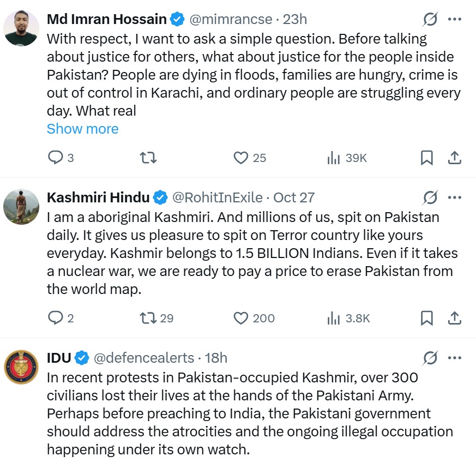Open more options for Imran Hossain's post

pyautogui.click(x=455, y=20)
